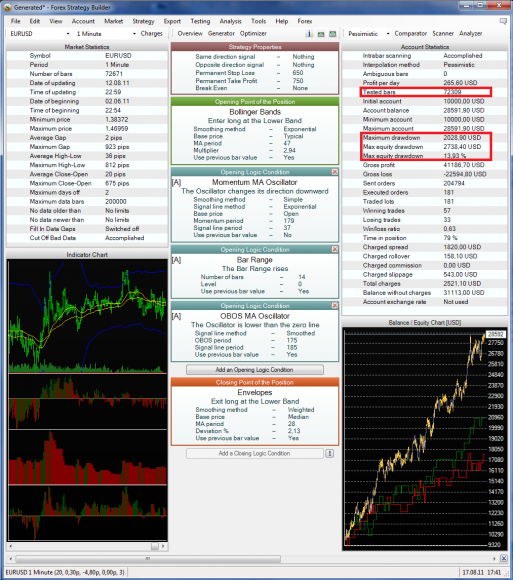
Task: Click the second green chart toolbar icon
Action: tap(333, 34)
